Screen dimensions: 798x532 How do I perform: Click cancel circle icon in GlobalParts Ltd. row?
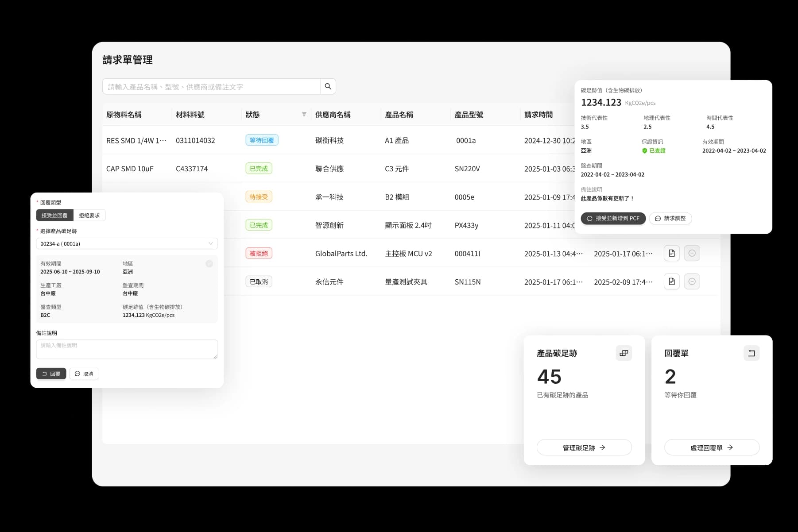692,253
